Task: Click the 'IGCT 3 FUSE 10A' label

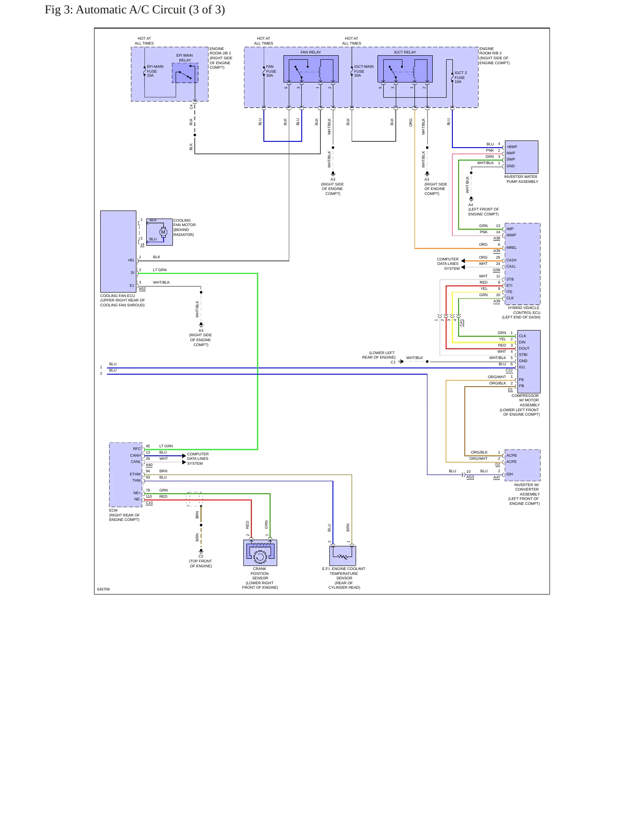Action: coord(460,77)
